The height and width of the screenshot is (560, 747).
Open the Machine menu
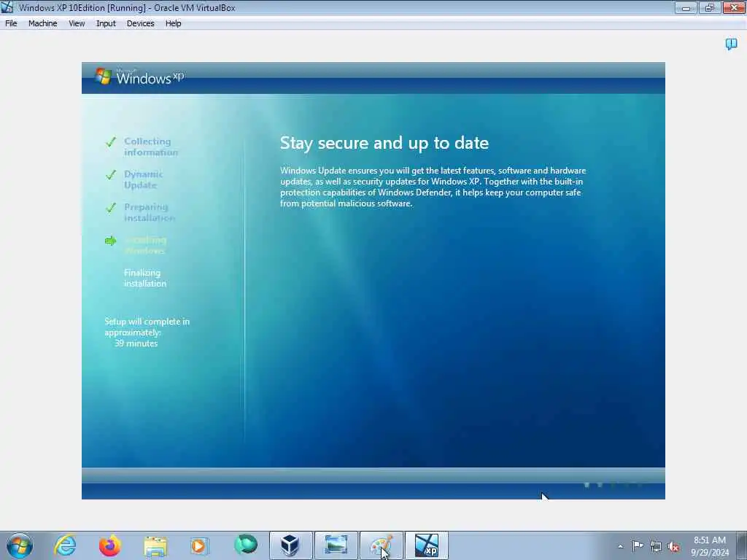click(x=42, y=23)
